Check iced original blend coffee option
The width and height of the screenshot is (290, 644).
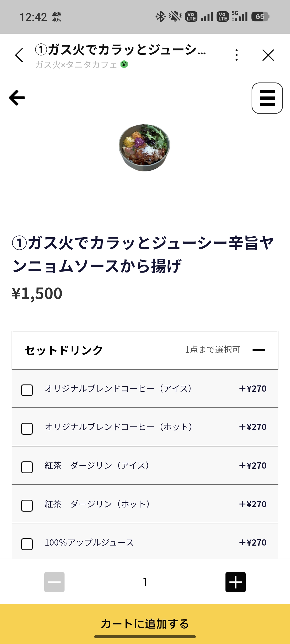point(27,390)
